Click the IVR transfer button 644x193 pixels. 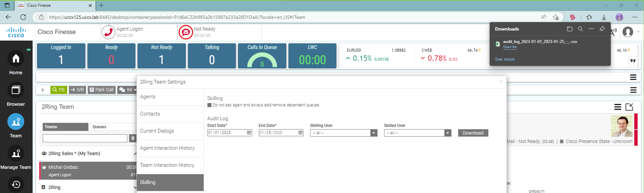pos(77,90)
